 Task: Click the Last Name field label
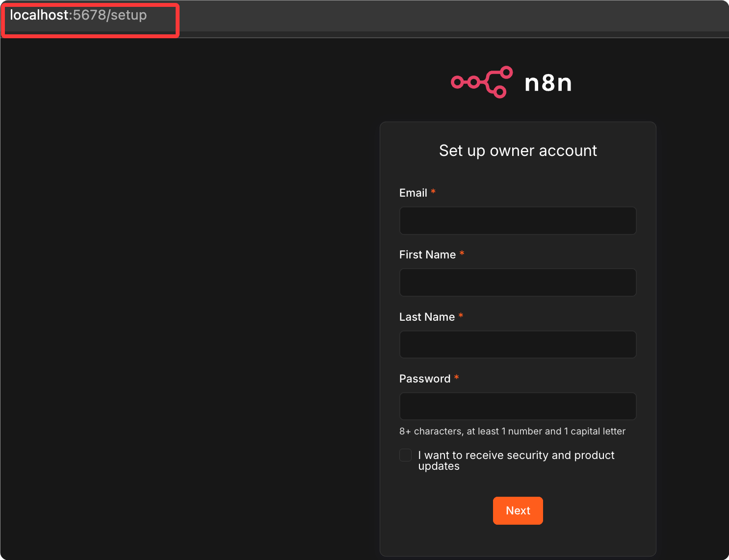tap(427, 317)
